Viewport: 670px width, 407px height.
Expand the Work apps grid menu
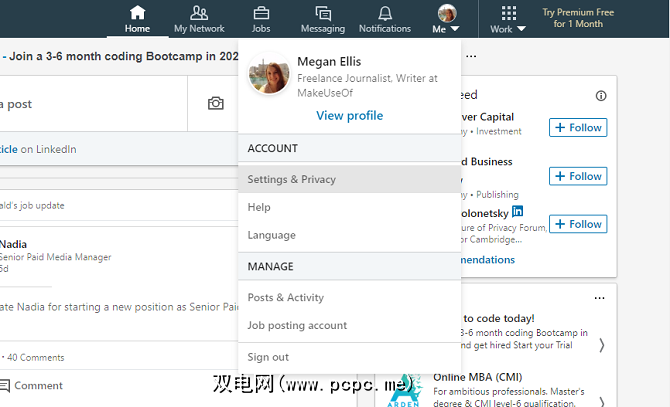pyautogui.click(x=508, y=19)
